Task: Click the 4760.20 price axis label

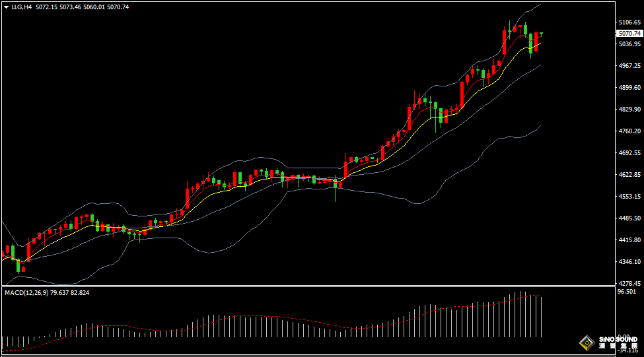Action: point(628,131)
